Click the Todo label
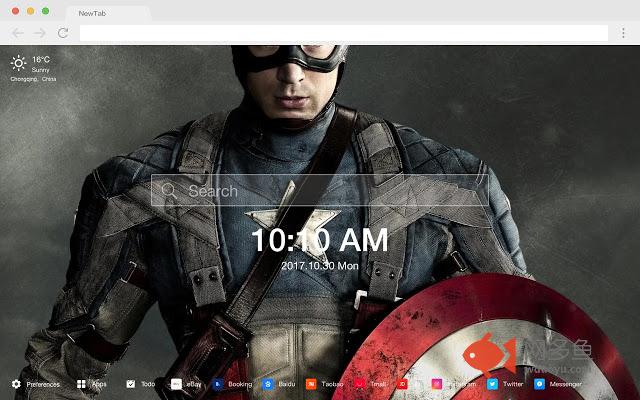This screenshot has height=400, width=640. pyautogui.click(x=148, y=384)
